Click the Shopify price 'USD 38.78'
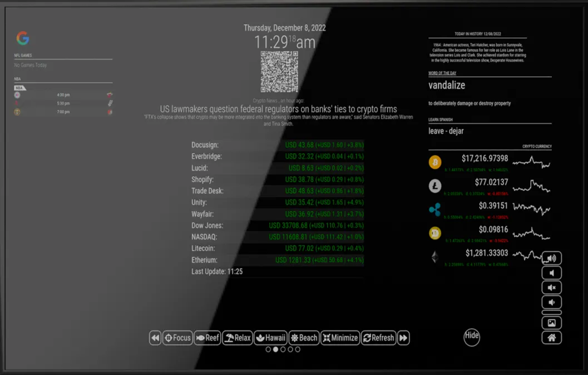The width and height of the screenshot is (588, 375). (x=299, y=179)
